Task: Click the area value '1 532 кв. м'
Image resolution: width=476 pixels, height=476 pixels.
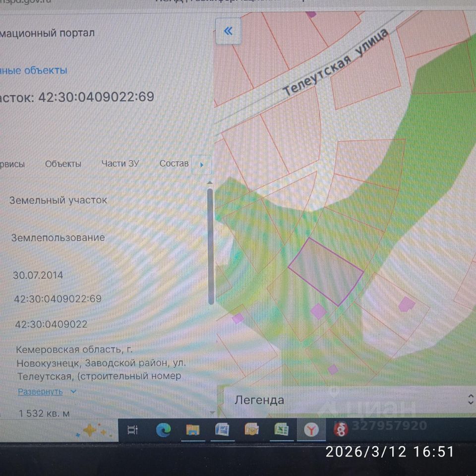Action: pos(44,413)
